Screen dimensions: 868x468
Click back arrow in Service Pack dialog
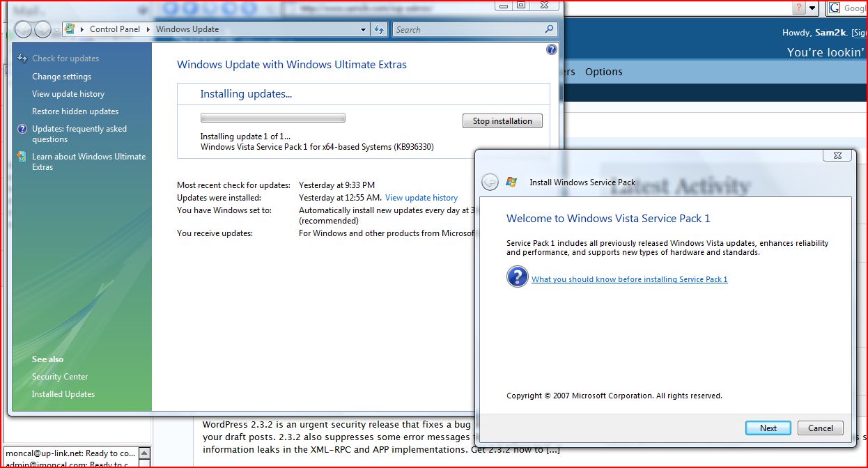pyautogui.click(x=490, y=182)
